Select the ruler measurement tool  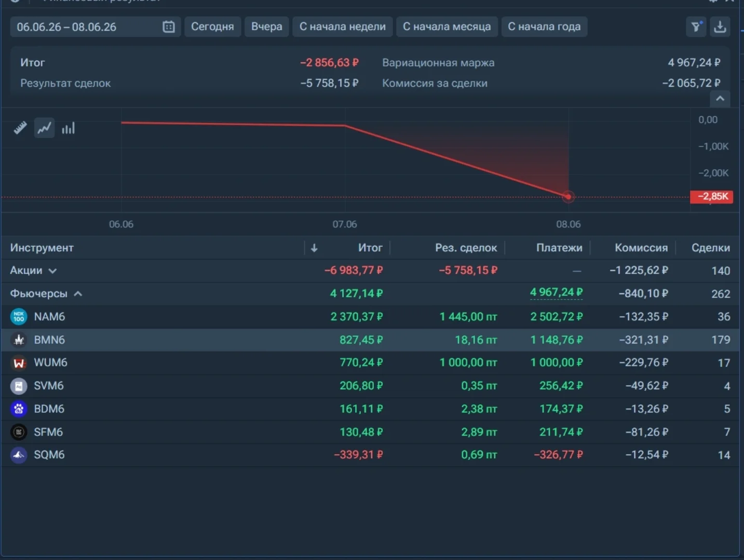(20, 128)
